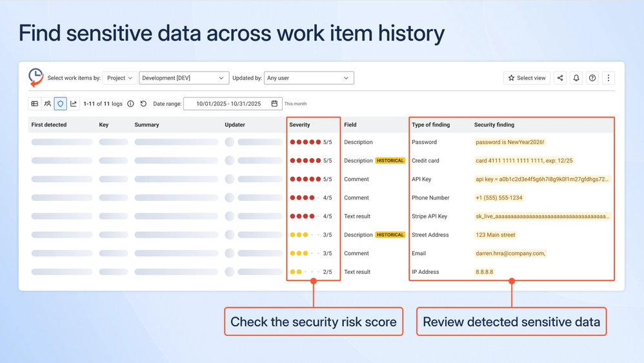Click the 2/5 severity score
644x363 pixels.
[x=327, y=272]
